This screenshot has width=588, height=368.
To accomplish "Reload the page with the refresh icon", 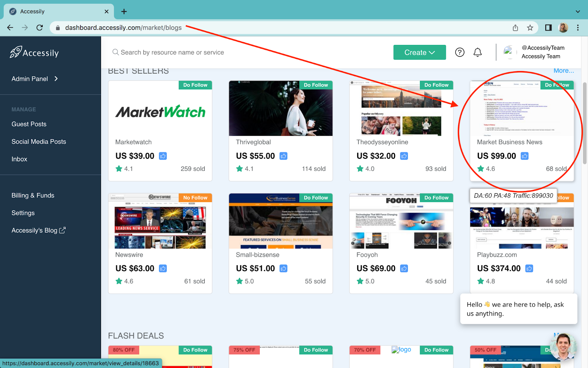I will (x=40, y=28).
